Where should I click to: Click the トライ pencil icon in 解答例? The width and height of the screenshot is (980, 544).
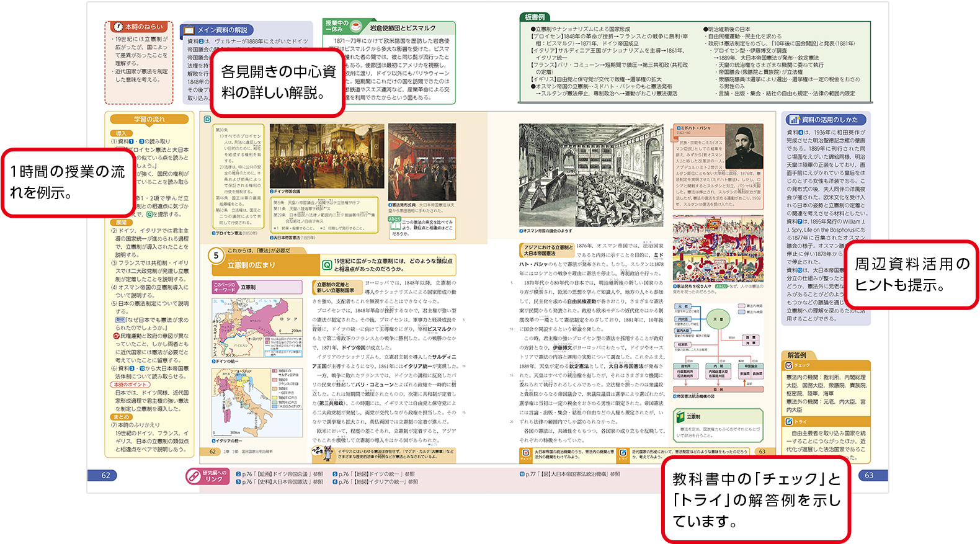click(x=788, y=421)
